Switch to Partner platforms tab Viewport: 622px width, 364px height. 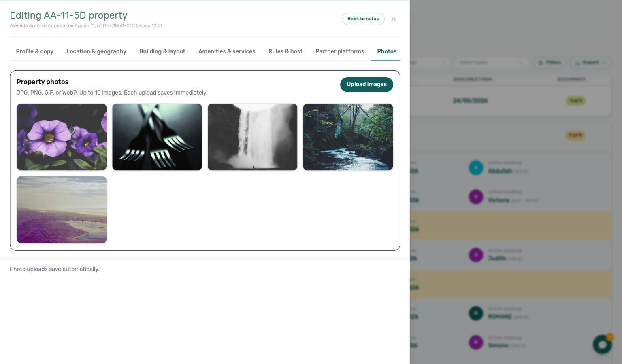(x=340, y=51)
